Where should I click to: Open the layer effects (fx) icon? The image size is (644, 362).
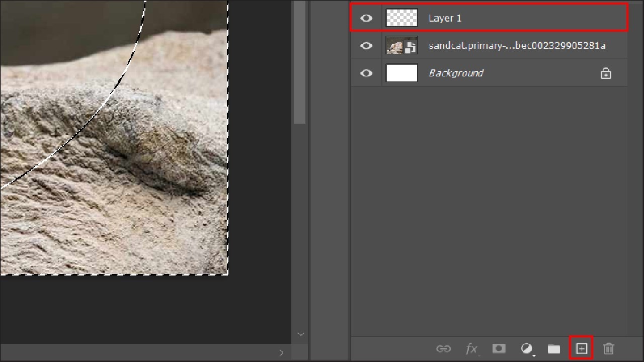(471, 348)
